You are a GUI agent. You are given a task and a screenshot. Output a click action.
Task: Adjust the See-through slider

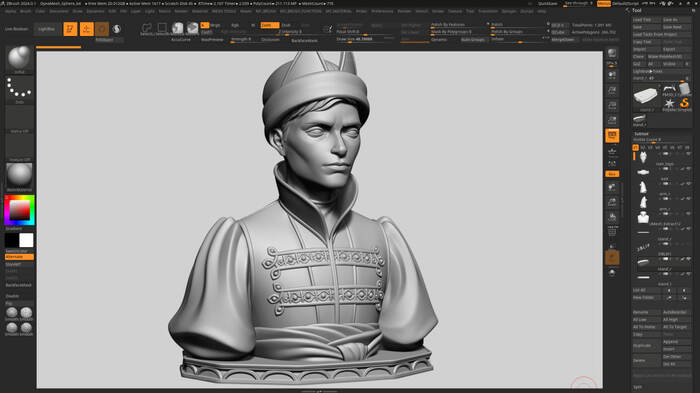(578, 4)
